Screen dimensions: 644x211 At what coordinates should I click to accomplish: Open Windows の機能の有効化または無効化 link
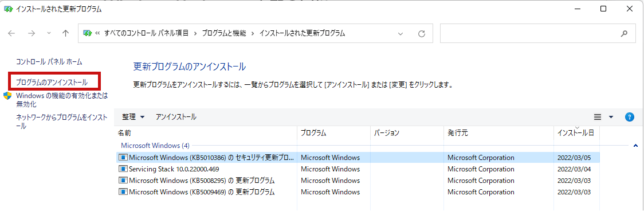62,100
